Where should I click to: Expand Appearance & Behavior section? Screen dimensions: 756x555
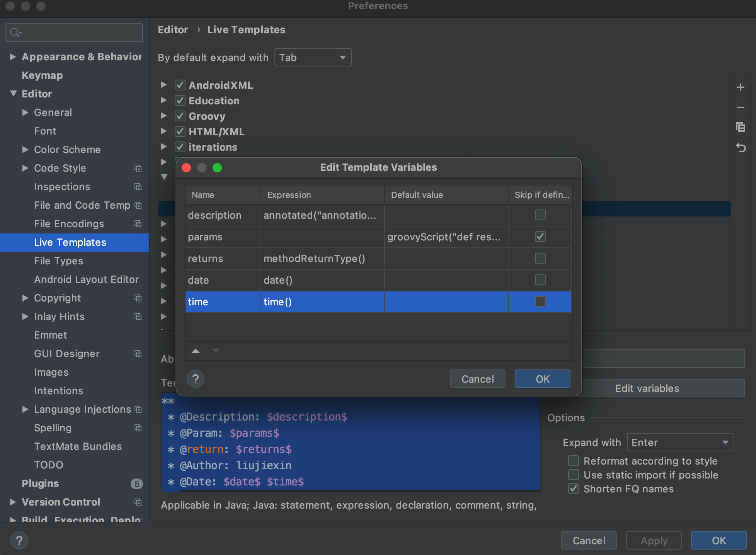13,57
